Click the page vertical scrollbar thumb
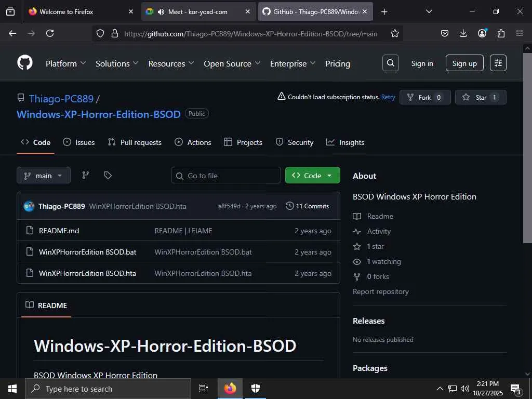Viewport: 532px width, 399px height. click(528, 148)
